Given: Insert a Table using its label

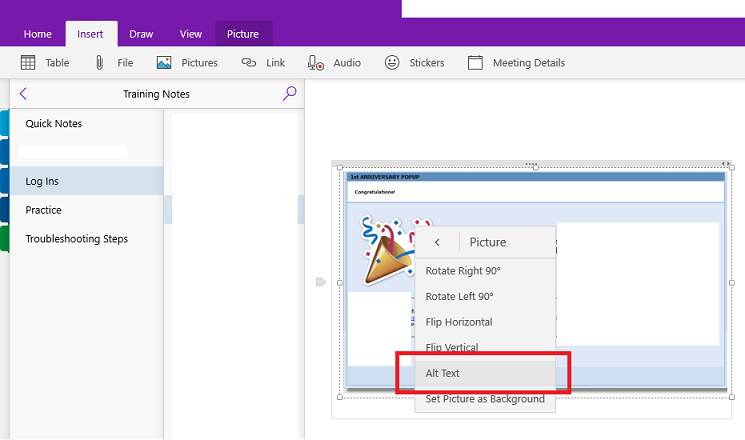Looking at the screenshot, I should (57, 63).
